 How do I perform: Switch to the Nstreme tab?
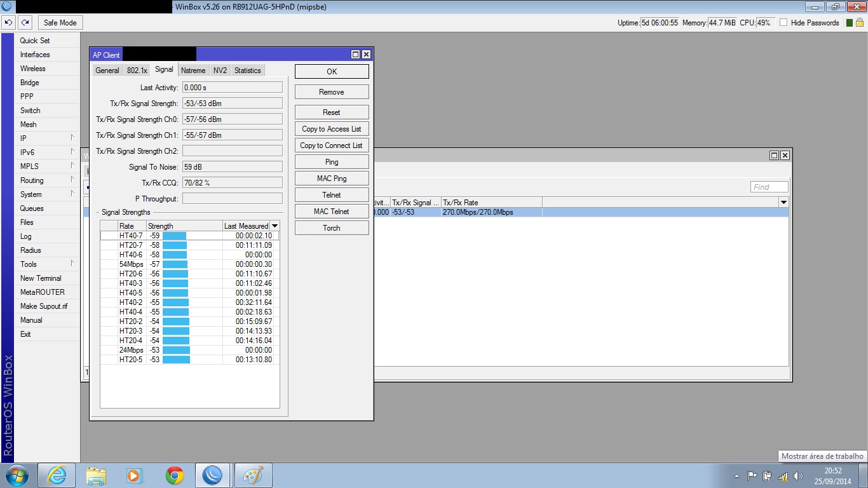tap(193, 71)
